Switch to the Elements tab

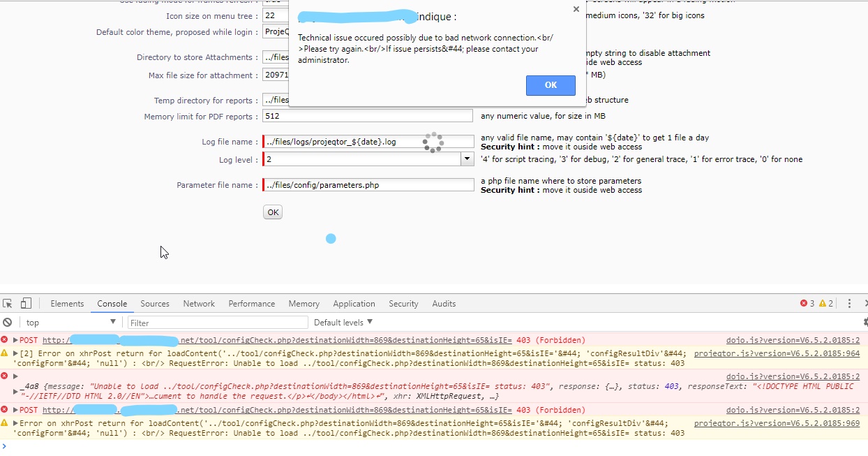(67, 304)
